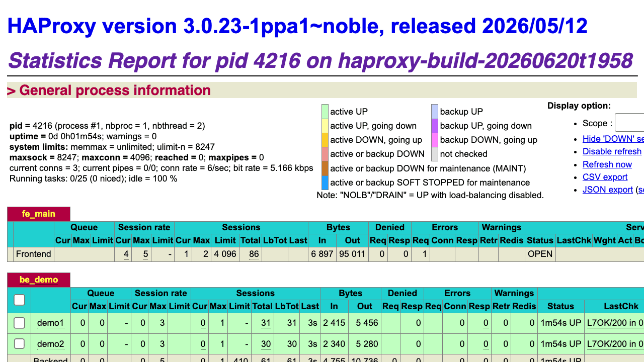Click the Frontend row label
Image resolution: width=644 pixels, height=362 pixels.
tap(34, 254)
